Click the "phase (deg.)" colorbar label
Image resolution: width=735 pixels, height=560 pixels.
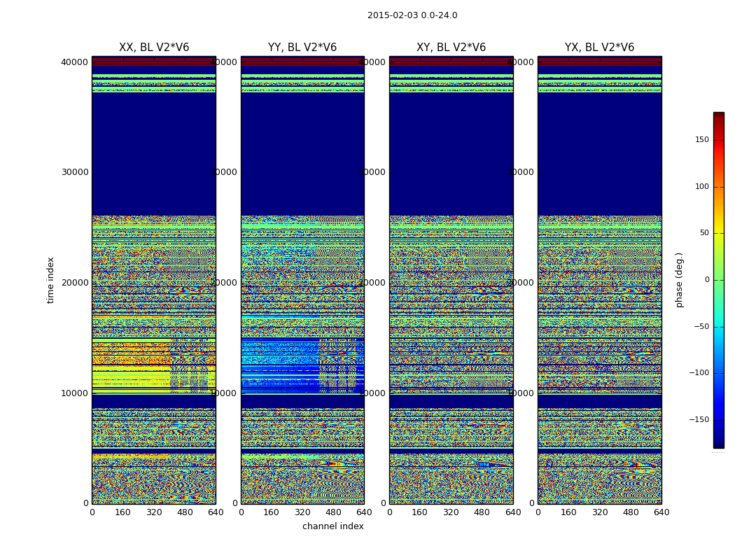pyautogui.click(x=679, y=280)
